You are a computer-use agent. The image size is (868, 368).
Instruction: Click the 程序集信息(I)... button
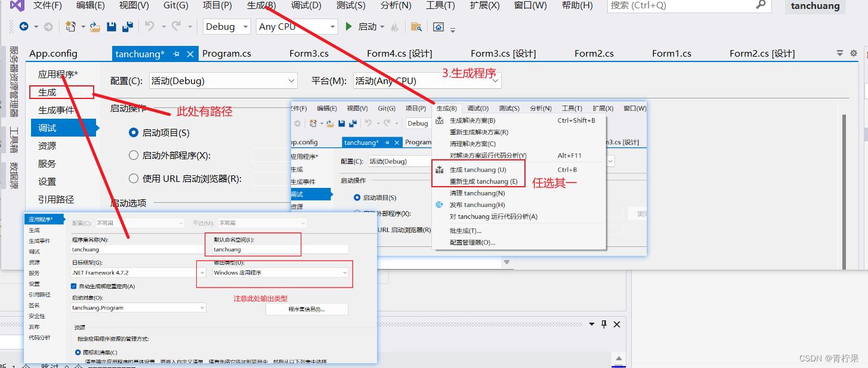pyautogui.click(x=307, y=310)
